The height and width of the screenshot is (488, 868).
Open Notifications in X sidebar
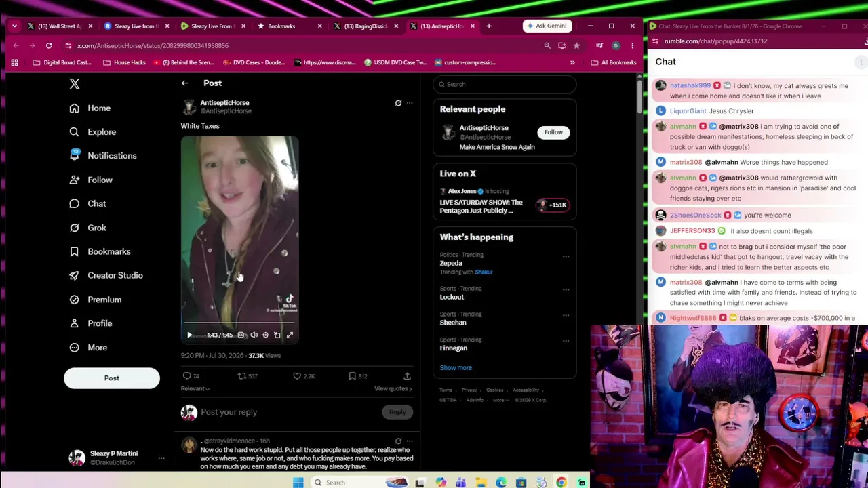[103, 156]
